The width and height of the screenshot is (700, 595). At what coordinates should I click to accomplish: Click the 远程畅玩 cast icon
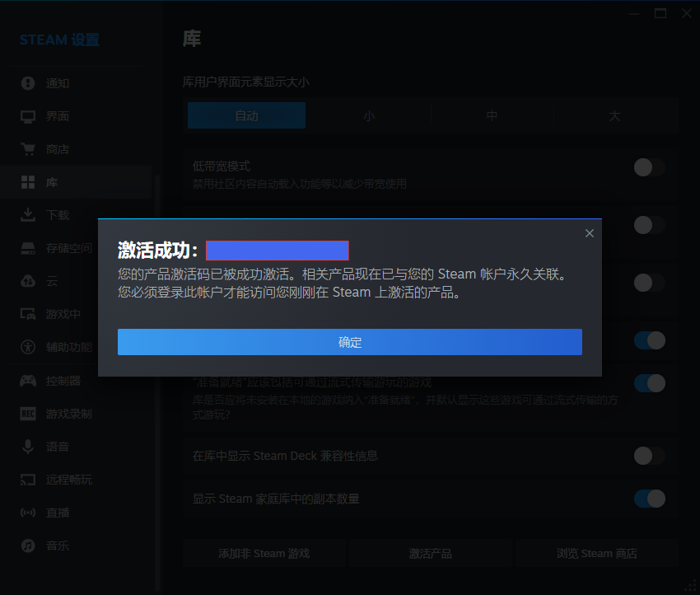click(x=28, y=480)
